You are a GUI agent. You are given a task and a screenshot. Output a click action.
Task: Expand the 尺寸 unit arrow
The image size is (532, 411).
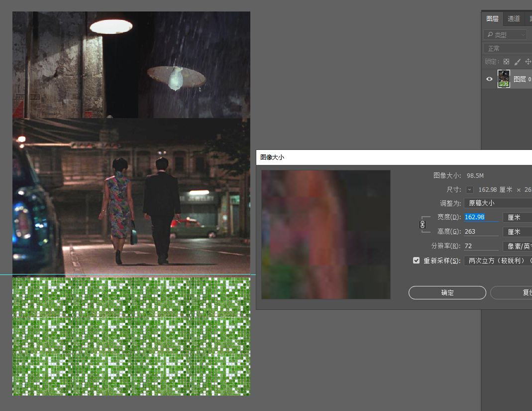(x=470, y=189)
